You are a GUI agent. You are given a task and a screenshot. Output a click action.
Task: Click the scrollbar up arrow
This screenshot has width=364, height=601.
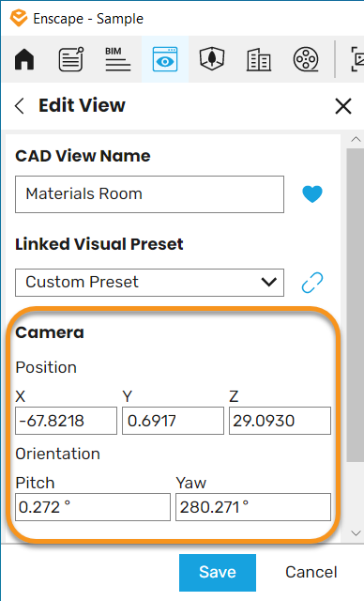[x=356, y=139]
